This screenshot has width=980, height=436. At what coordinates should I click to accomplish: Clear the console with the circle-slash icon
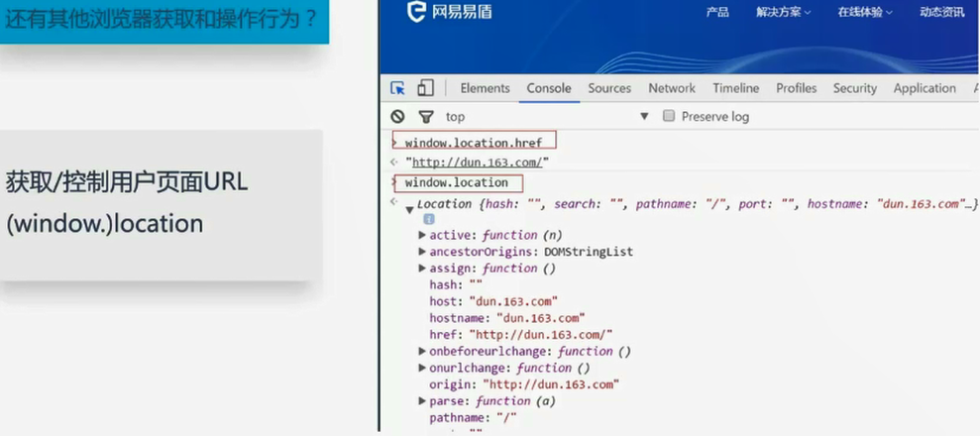pos(397,116)
